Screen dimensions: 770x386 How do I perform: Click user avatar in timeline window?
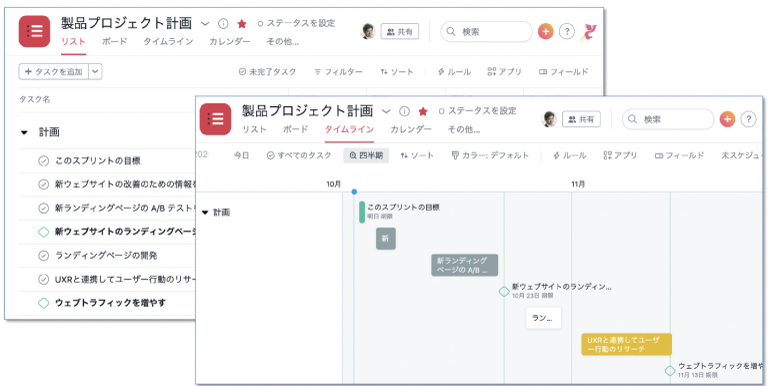pyautogui.click(x=549, y=119)
